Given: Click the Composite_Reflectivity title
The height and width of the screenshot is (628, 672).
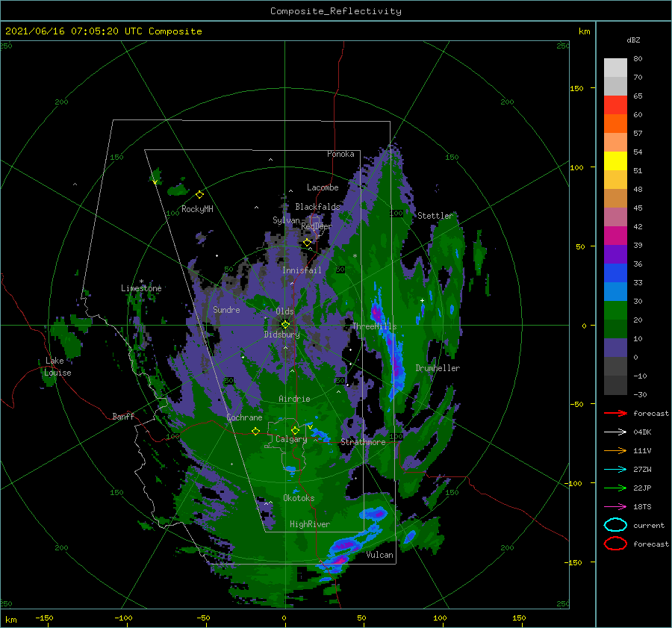Looking at the screenshot, I should click(335, 10).
